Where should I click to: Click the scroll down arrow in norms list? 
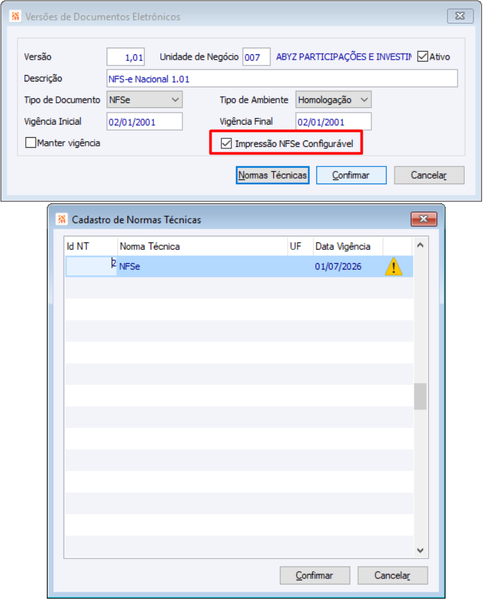point(420,550)
